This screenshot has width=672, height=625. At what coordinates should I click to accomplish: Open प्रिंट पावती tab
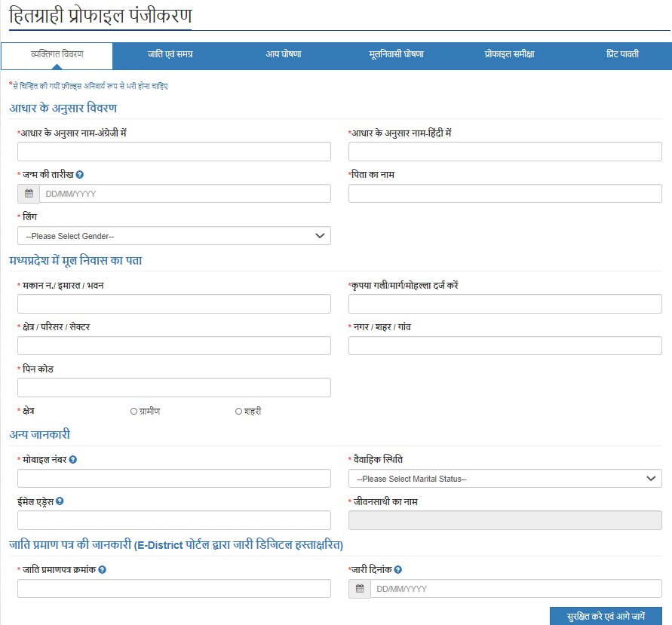[622, 55]
